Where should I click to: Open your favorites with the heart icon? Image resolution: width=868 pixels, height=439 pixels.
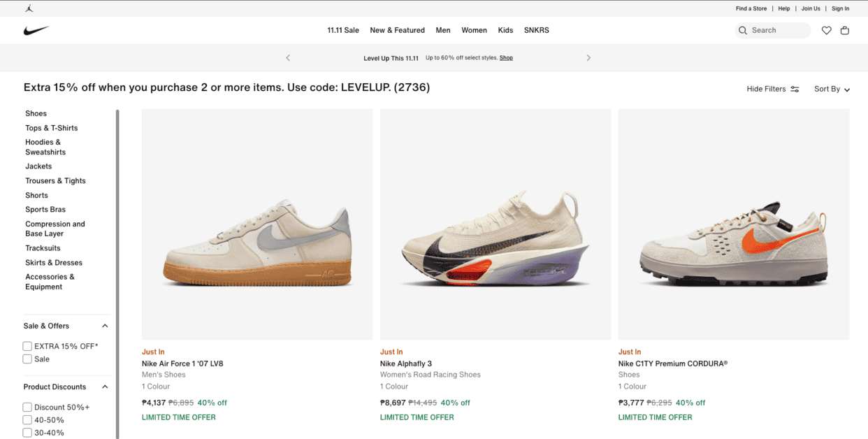(827, 30)
